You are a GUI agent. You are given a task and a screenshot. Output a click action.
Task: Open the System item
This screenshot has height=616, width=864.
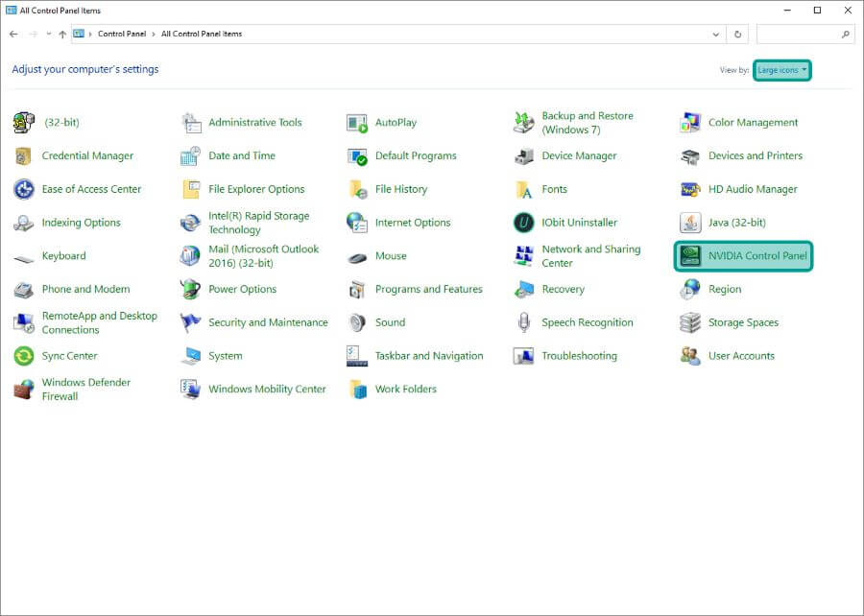click(x=226, y=356)
